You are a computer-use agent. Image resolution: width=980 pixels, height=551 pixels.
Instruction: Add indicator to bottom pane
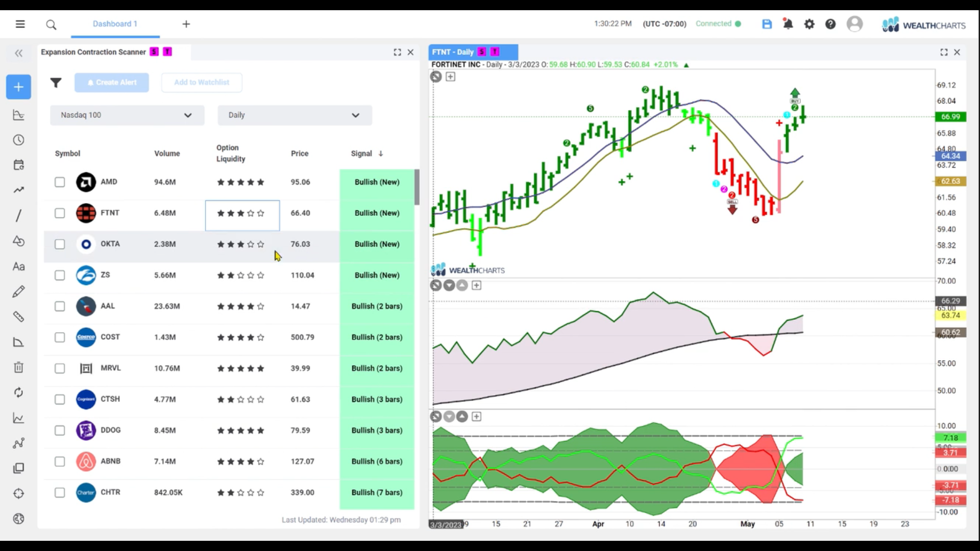[x=476, y=417]
